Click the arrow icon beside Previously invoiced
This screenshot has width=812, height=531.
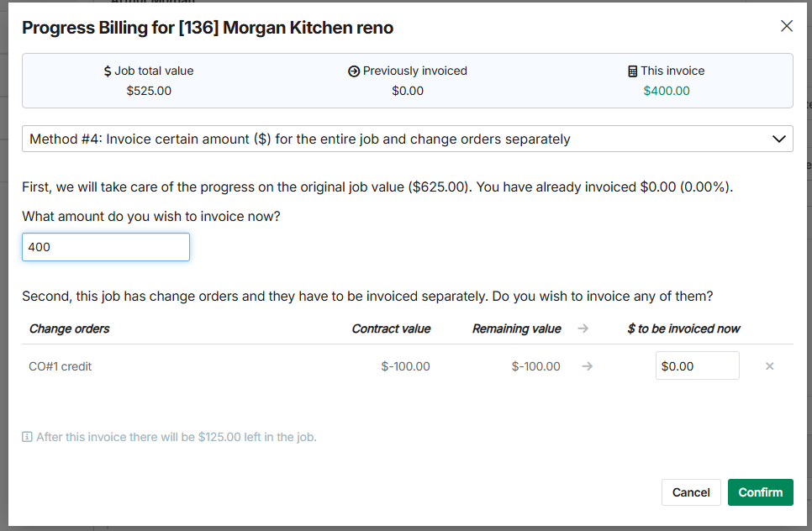pos(354,71)
